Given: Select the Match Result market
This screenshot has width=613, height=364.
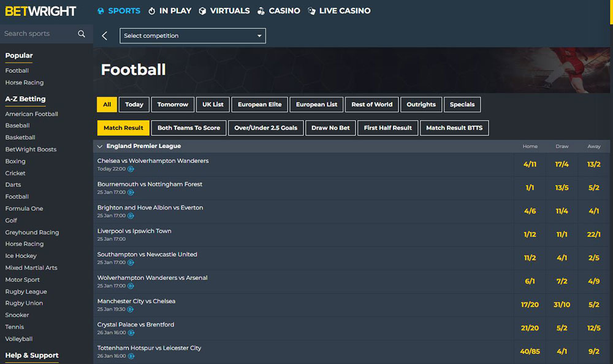Looking at the screenshot, I should tap(123, 128).
